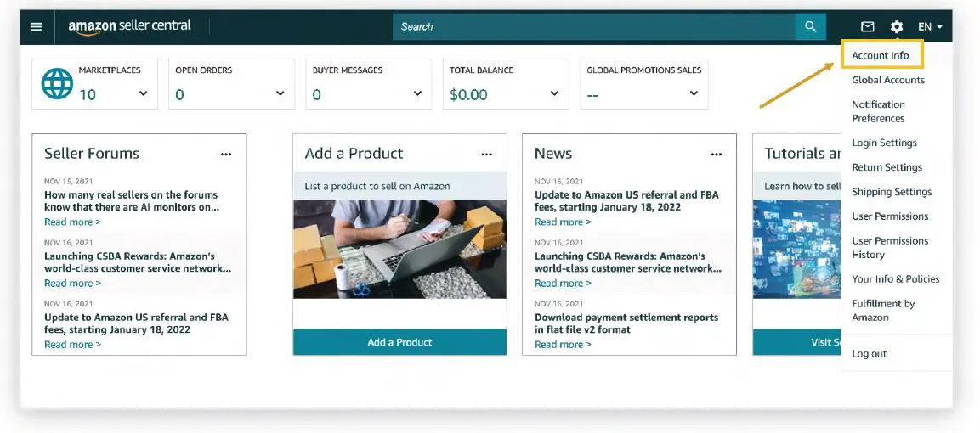
Task: Expand the Open Orders dropdown
Action: pos(280,93)
